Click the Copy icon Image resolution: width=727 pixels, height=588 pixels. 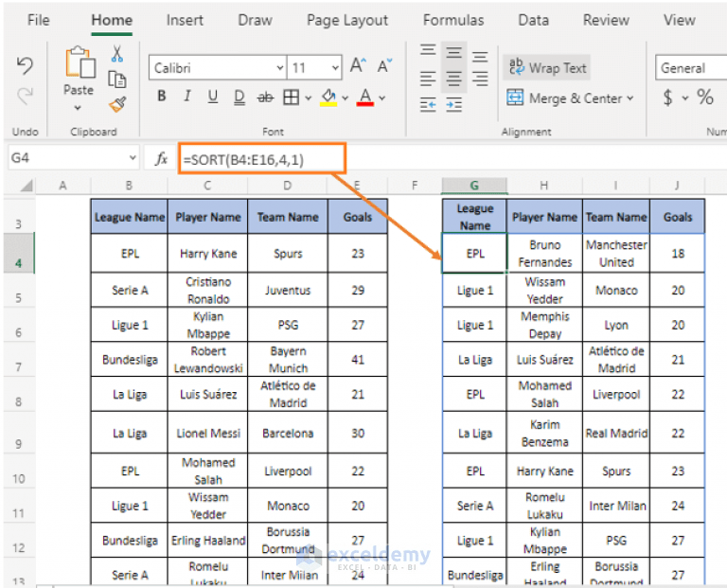[x=116, y=80]
